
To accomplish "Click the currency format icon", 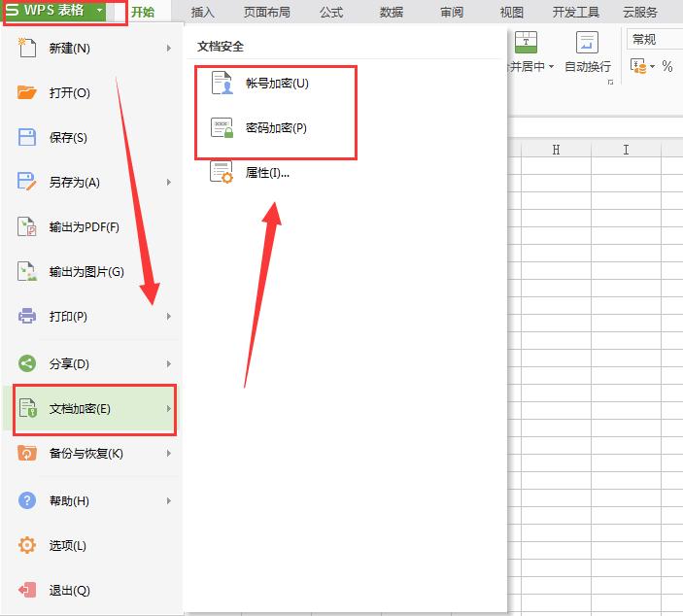I will coord(638,66).
